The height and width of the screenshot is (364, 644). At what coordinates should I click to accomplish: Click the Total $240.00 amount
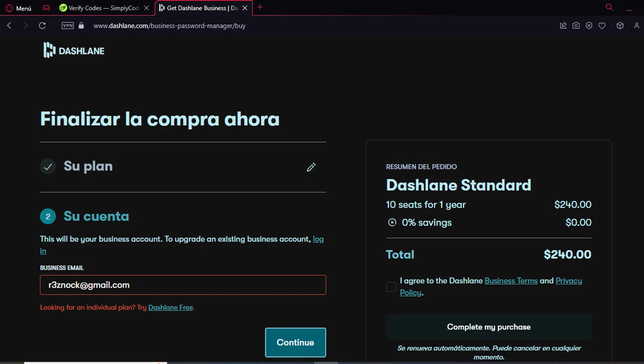[568, 255]
